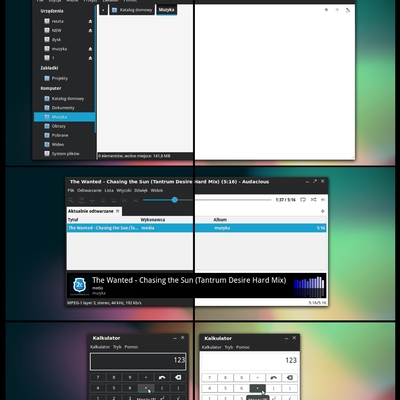Screen dimensions: 400x400
Task: Click the Audacious seek slider handle
Action: pyautogui.click(x=174, y=200)
